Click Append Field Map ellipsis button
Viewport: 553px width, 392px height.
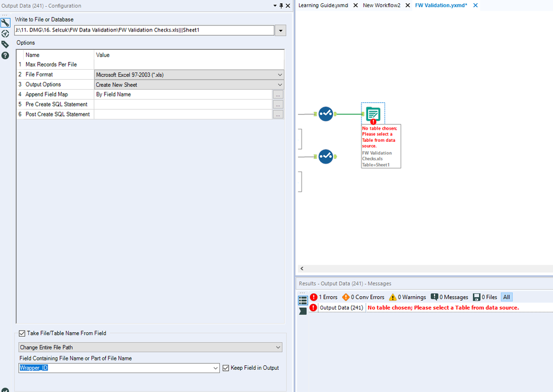pos(278,95)
